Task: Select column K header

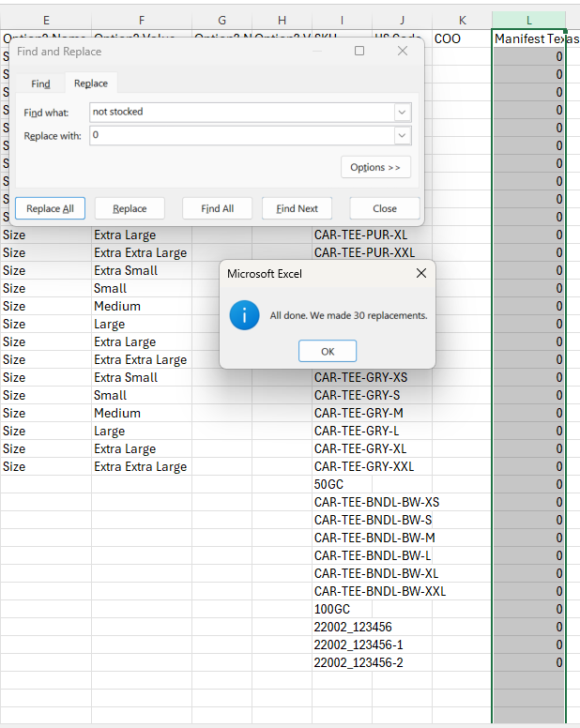Action: [462, 20]
